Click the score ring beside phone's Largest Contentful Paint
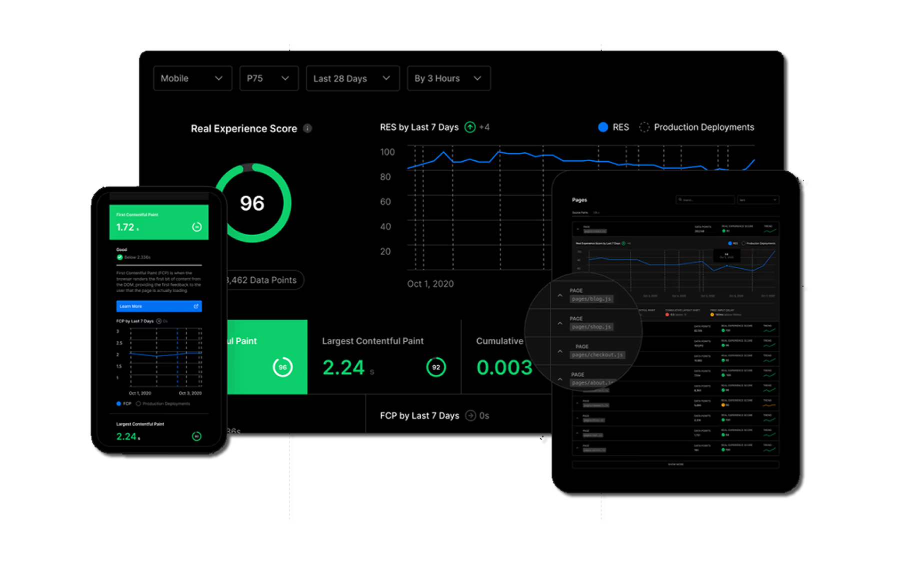The width and height of the screenshot is (924, 570). [197, 436]
